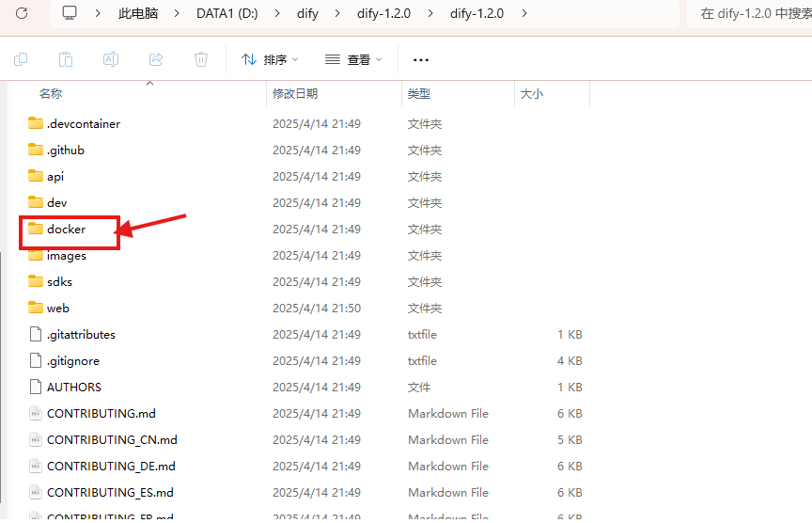Select the web folder icon

point(36,308)
